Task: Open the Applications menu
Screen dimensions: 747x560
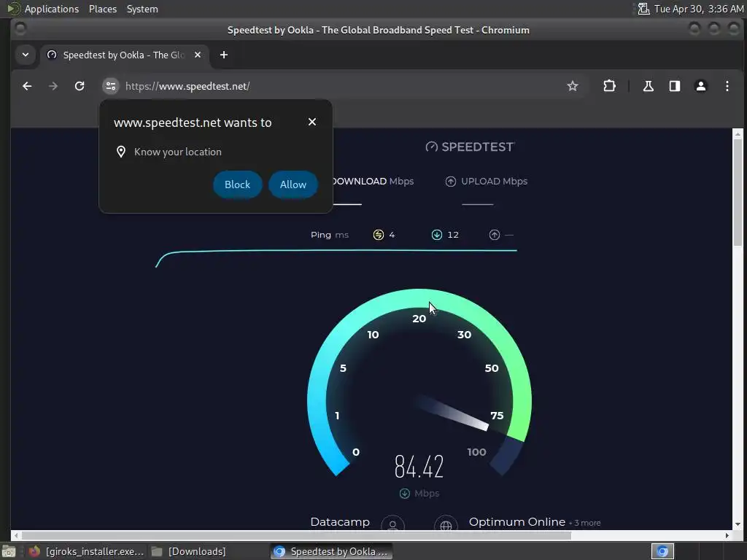Action: click(x=52, y=9)
